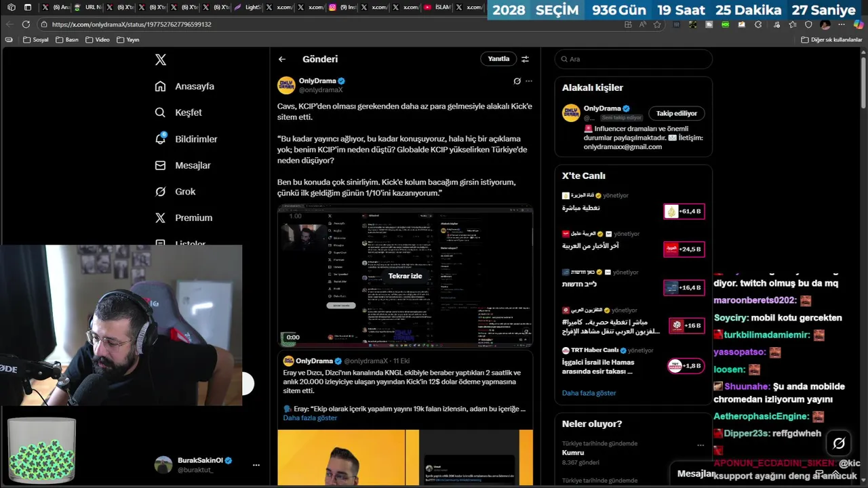This screenshot has height=488, width=868.
Task: Switch to the URL N... tab
Action: pos(87,7)
